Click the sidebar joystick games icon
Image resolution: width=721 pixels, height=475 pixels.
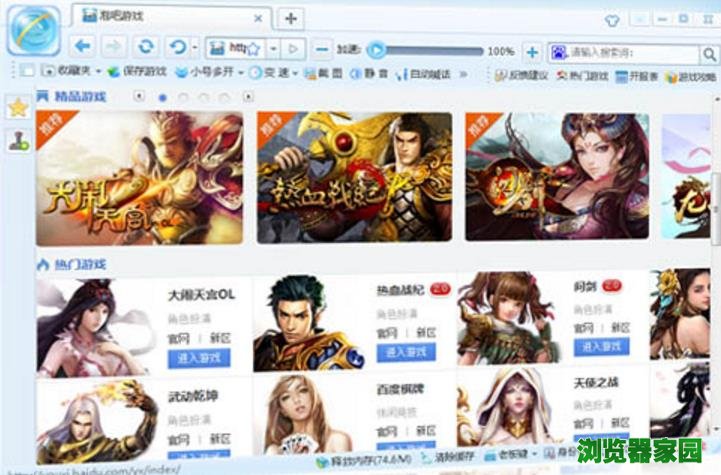click(x=18, y=140)
